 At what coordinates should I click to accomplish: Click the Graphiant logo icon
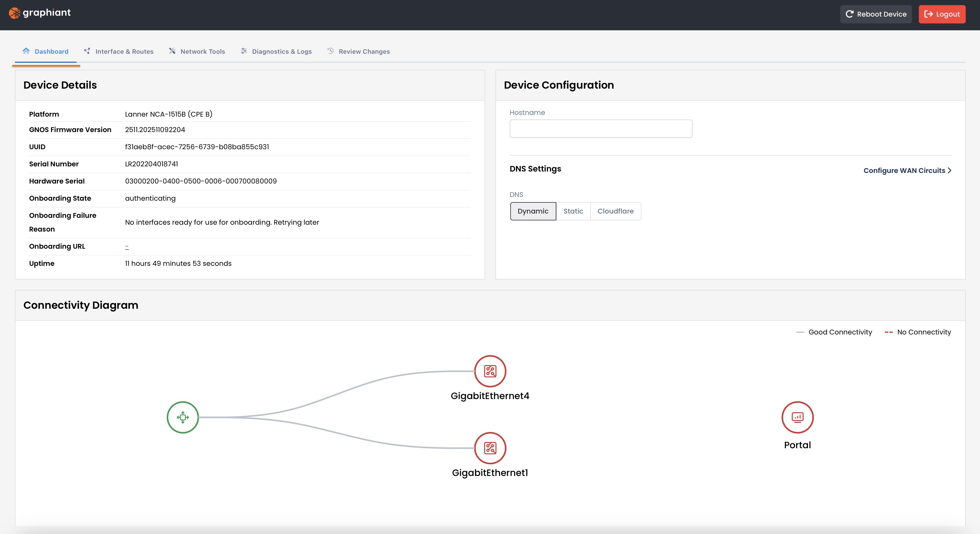[x=15, y=13]
